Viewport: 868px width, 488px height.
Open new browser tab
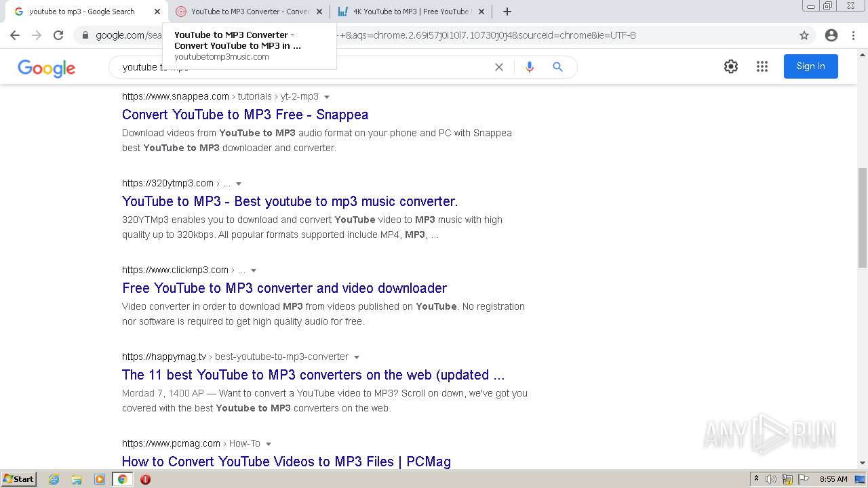coord(507,12)
